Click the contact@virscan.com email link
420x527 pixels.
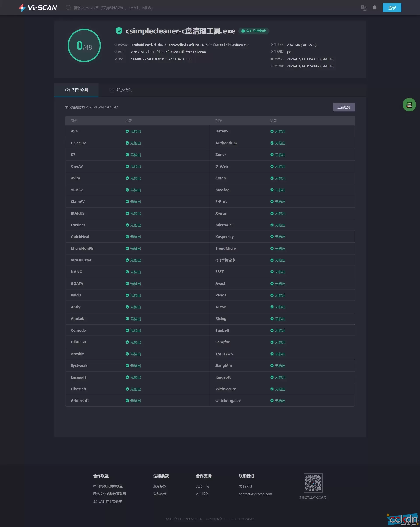point(255,494)
